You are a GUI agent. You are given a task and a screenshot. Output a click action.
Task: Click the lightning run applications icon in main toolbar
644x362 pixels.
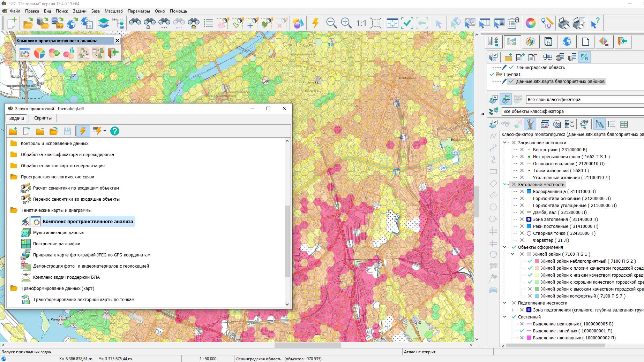[315, 23]
